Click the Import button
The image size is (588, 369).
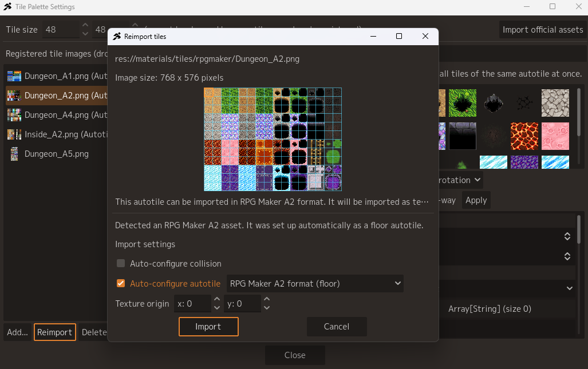tap(208, 327)
